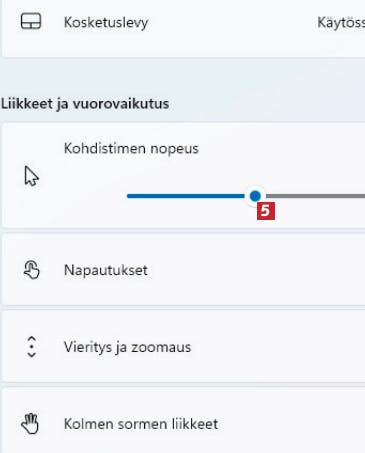
Task: Click the round blue slider thumb
Action: [255, 196]
